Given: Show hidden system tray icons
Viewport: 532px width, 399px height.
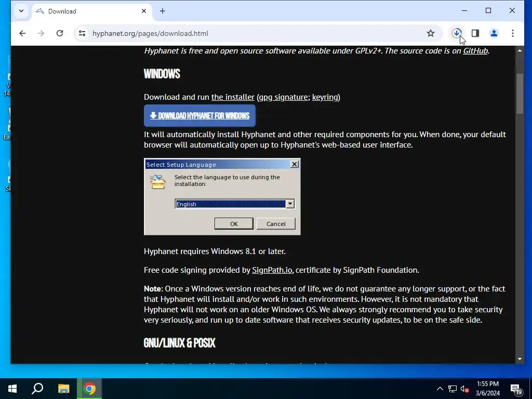Looking at the screenshot, I should pyautogui.click(x=440, y=389).
